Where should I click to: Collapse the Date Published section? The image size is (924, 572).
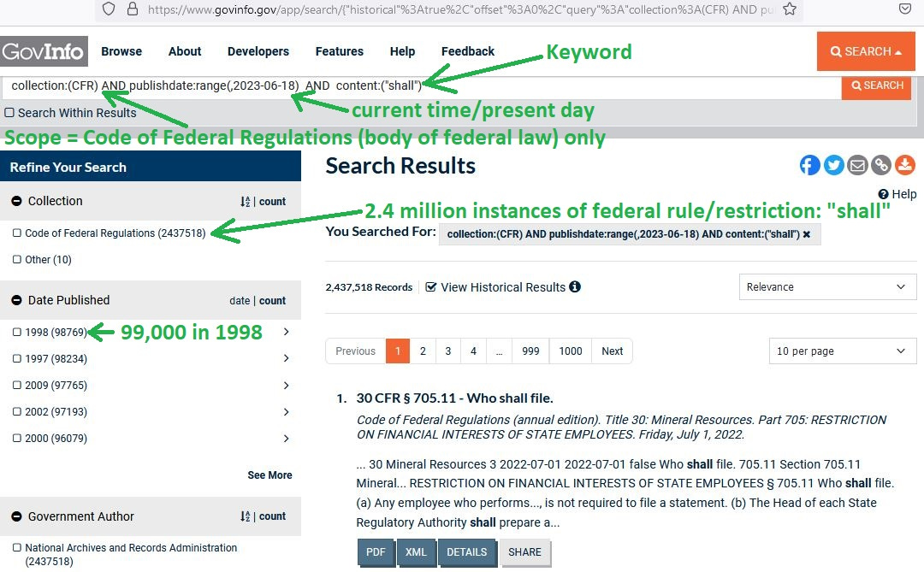(16, 300)
